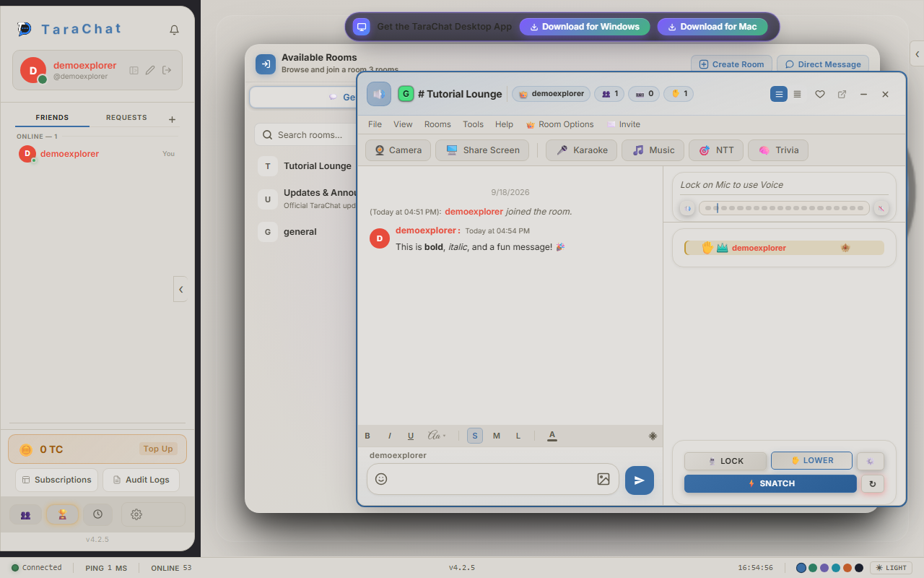924x578 pixels.
Task: Click the Available Rooms door icon
Action: point(266,64)
